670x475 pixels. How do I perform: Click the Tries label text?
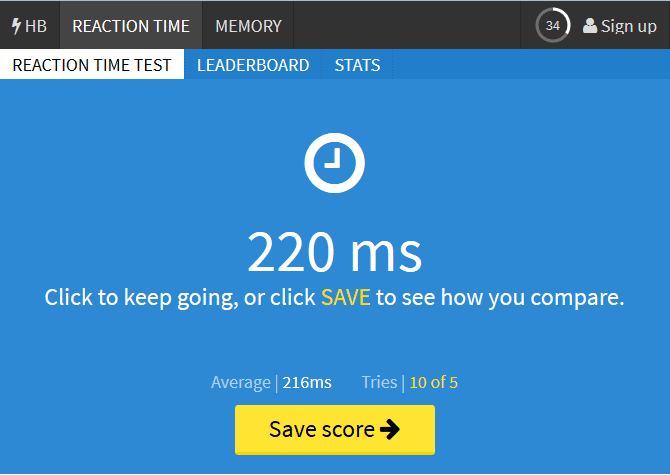tap(379, 382)
